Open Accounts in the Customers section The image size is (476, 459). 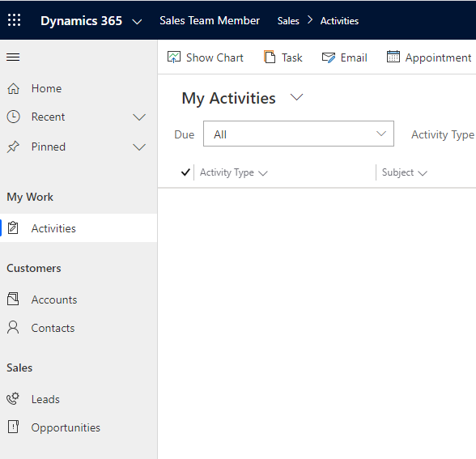pyautogui.click(x=54, y=300)
